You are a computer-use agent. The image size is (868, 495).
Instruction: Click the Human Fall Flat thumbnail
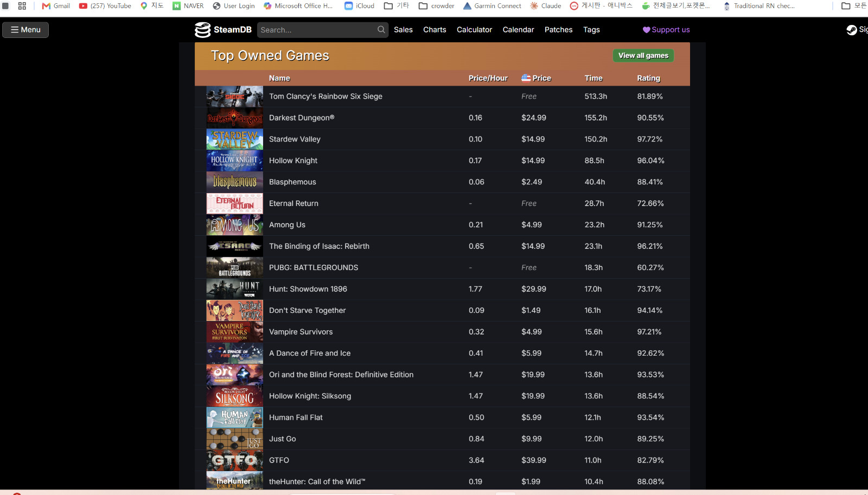click(x=234, y=417)
